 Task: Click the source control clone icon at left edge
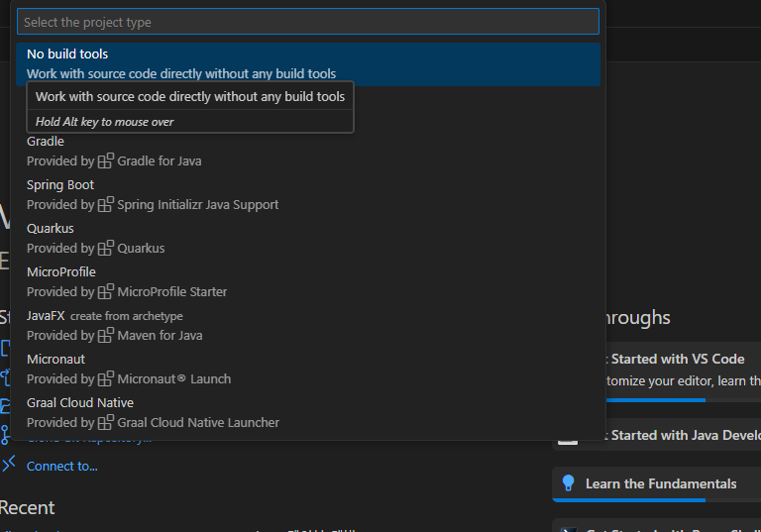click(x=5, y=435)
